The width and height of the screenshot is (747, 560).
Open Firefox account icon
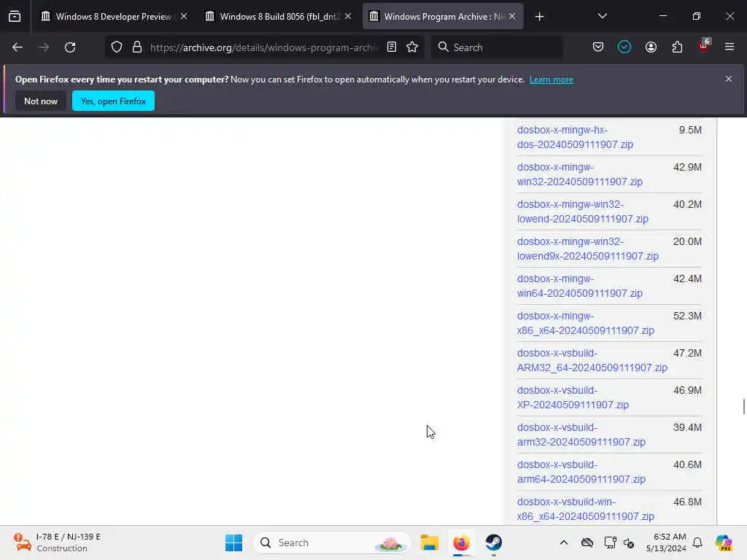[x=651, y=47]
